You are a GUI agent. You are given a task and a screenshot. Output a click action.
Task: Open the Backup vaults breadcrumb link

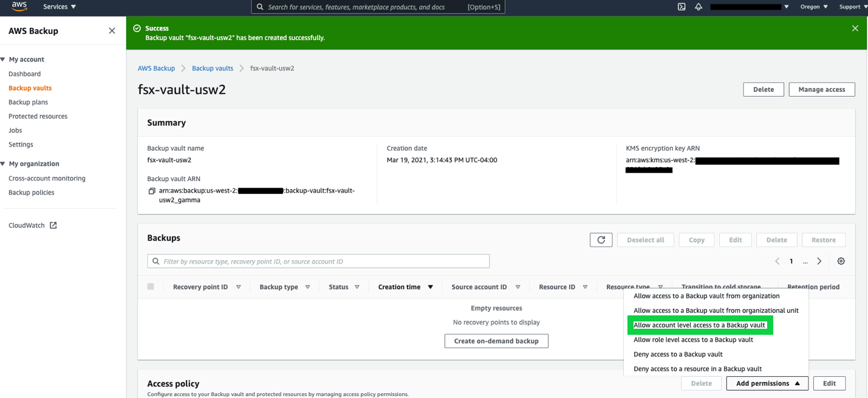coord(212,68)
